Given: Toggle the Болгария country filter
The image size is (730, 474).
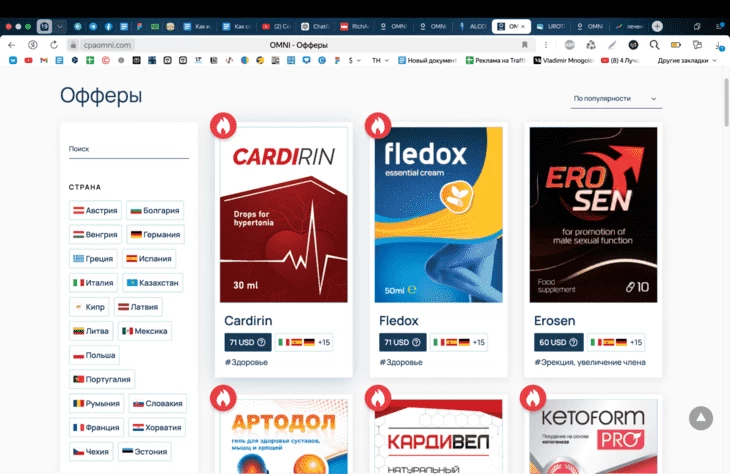Looking at the screenshot, I should pyautogui.click(x=155, y=210).
